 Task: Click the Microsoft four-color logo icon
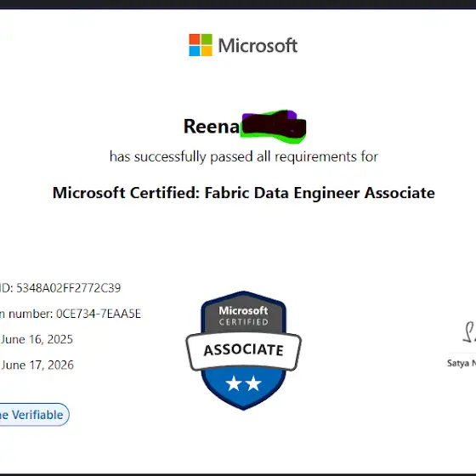coord(201,45)
